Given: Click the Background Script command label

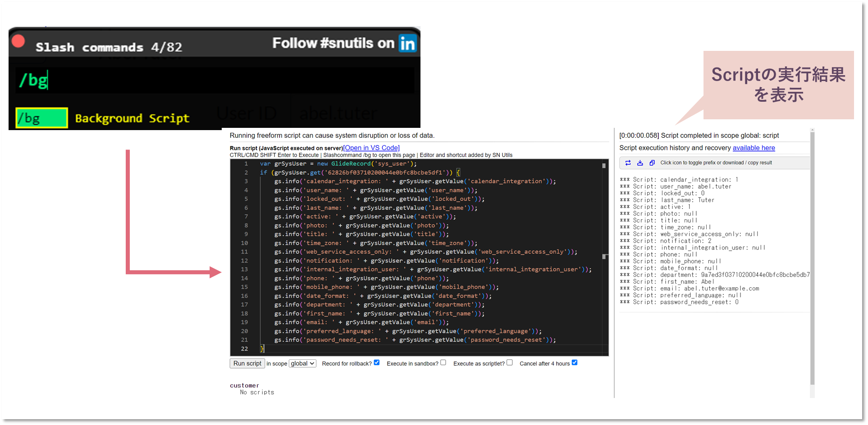Looking at the screenshot, I should coord(132,118).
